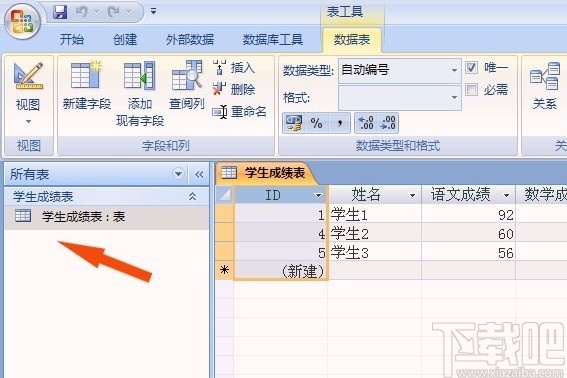Viewport: 567px width, 378px height.
Task: Open the 格式 combo box
Action: click(400, 98)
